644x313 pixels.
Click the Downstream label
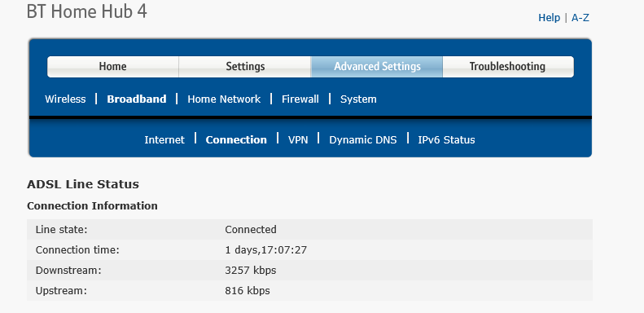tap(68, 271)
